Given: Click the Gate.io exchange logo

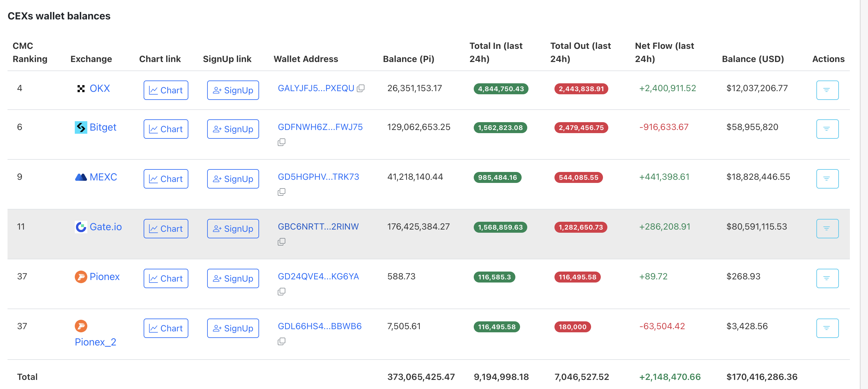Looking at the screenshot, I should [81, 227].
